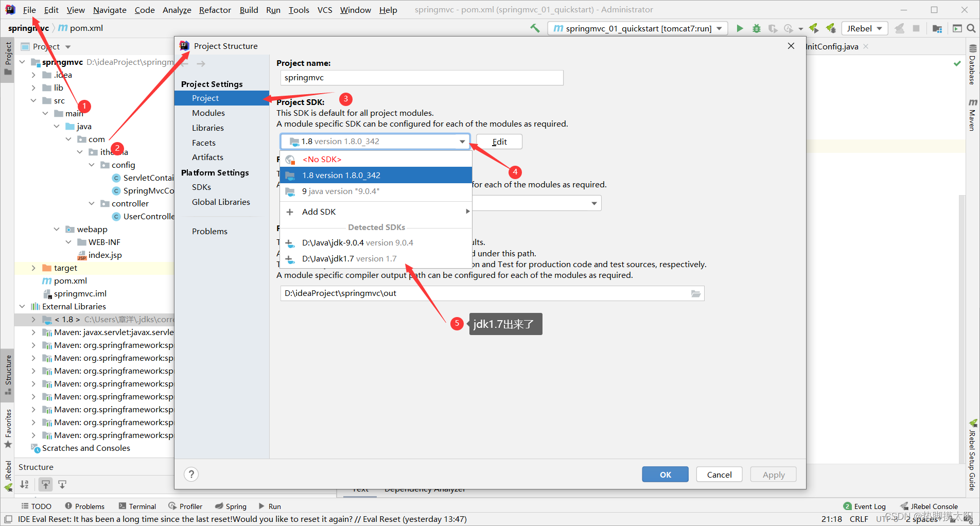Image resolution: width=980 pixels, height=526 pixels.
Task: Collapse the External Libraries node
Action: 22,306
